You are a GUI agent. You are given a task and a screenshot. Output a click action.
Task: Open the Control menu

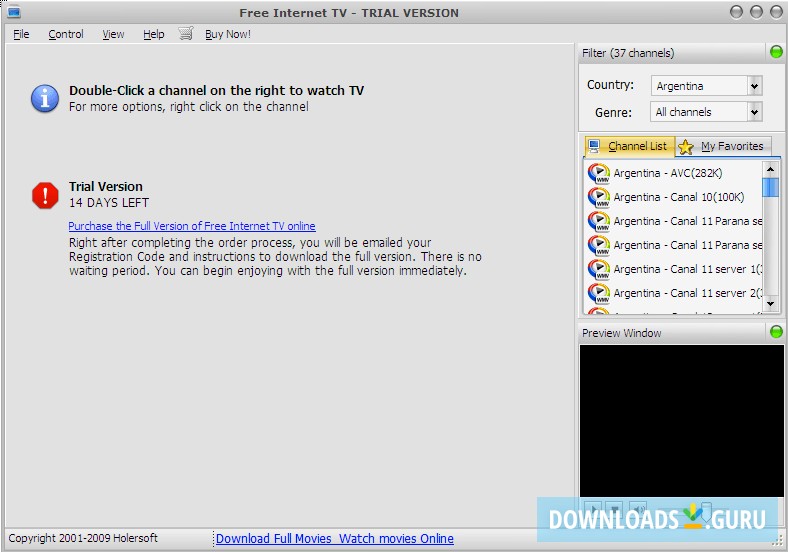66,34
